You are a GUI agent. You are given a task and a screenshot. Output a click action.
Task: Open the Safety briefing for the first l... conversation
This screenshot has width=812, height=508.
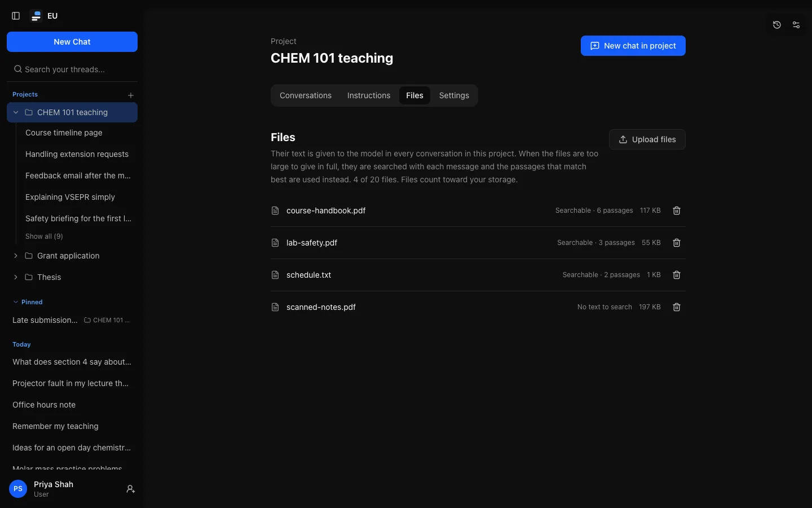[x=79, y=218]
